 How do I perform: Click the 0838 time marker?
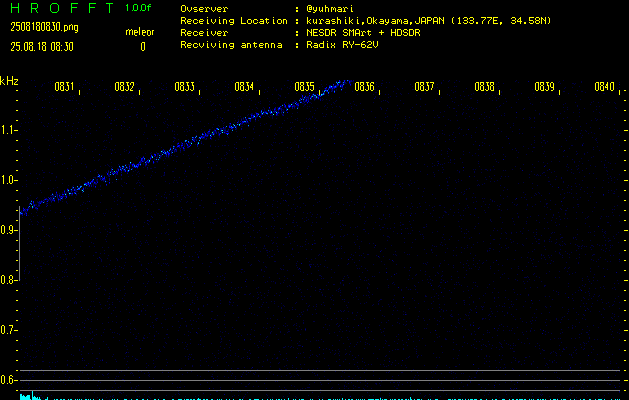pos(484,87)
